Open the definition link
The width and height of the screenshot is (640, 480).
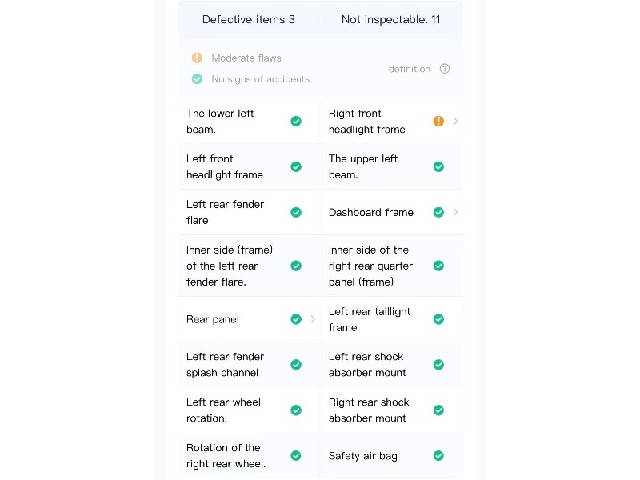(409, 69)
